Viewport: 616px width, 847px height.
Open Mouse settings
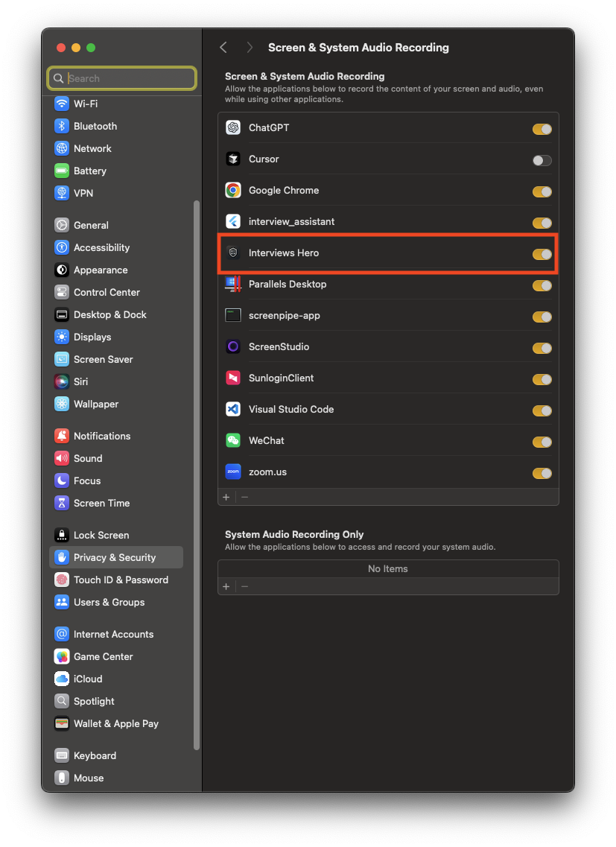(x=116, y=778)
